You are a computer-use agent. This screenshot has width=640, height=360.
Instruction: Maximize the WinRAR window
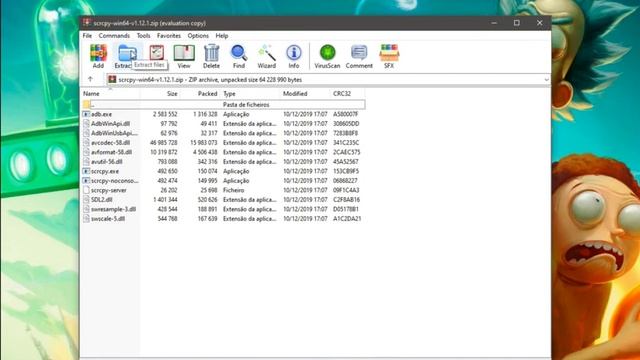coord(517,23)
